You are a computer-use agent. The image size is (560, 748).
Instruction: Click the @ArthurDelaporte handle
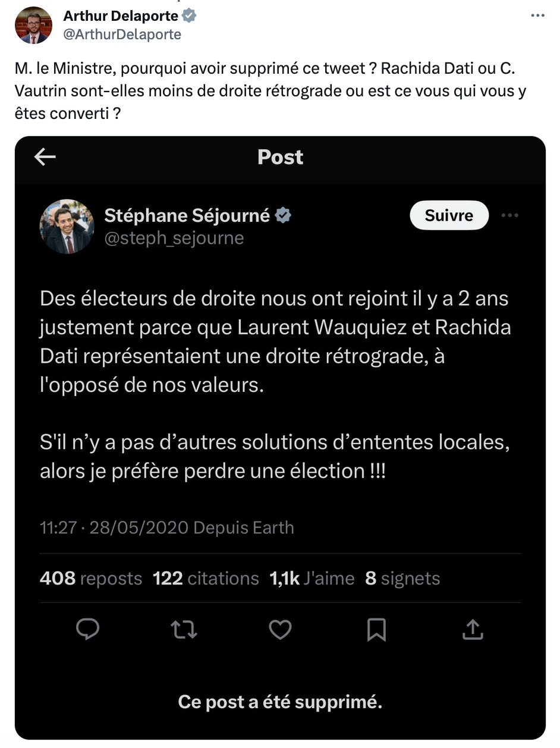[122, 34]
